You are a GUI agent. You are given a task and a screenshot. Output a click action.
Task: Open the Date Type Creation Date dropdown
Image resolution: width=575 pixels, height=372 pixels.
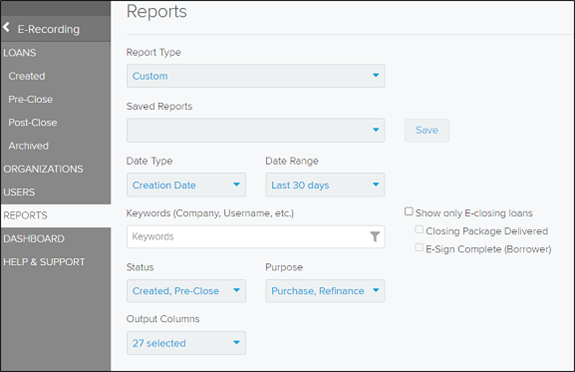click(x=186, y=185)
